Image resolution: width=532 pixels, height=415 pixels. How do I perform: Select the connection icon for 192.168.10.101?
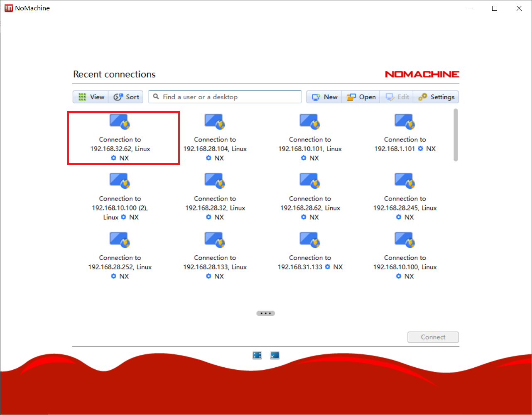[x=310, y=122]
